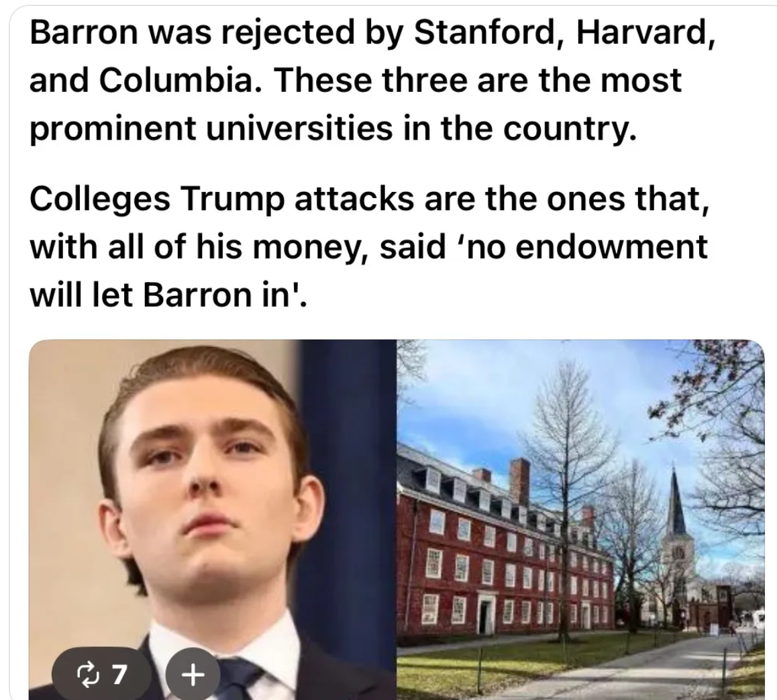Screen dimensions: 777x700
Task: Click the word 'Harvard,' in the post text
Action: (645, 32)
